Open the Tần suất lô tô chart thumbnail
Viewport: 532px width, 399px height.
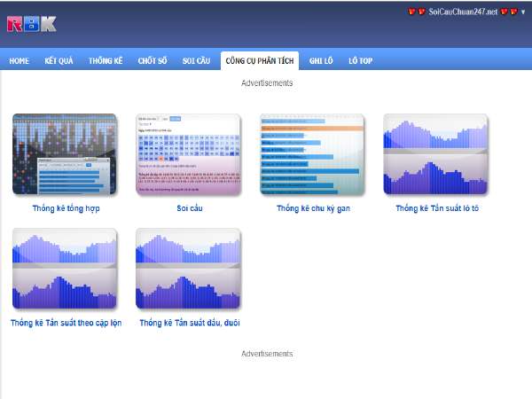point(435,154)
